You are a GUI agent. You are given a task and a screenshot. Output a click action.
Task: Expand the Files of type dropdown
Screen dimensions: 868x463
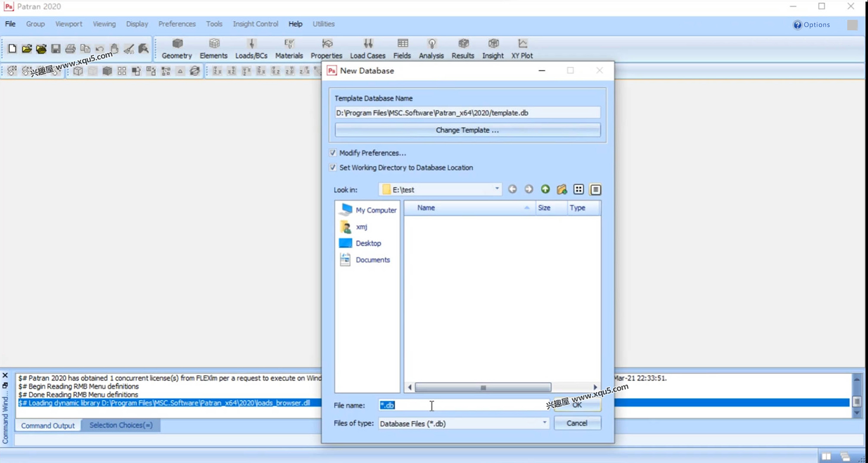[x=545, y=423]
